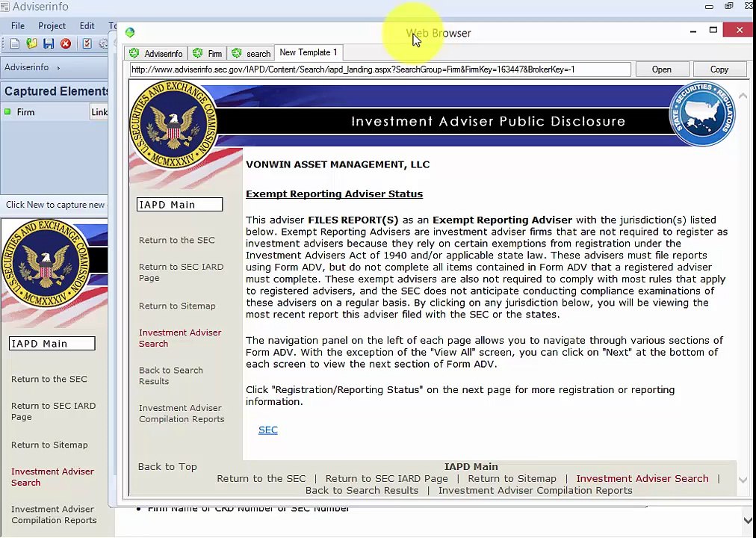Open the Edit menu

click(x=87, y=25)
